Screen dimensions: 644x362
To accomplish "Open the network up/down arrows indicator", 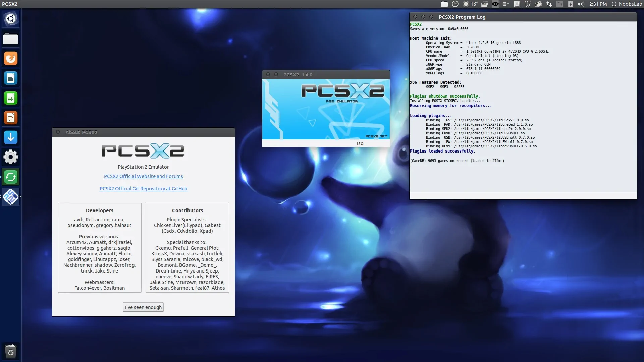I will tap(549, 4).
